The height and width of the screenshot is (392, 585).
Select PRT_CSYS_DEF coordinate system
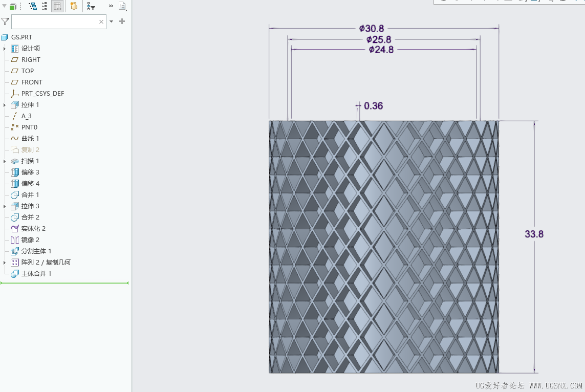[37, 93]
